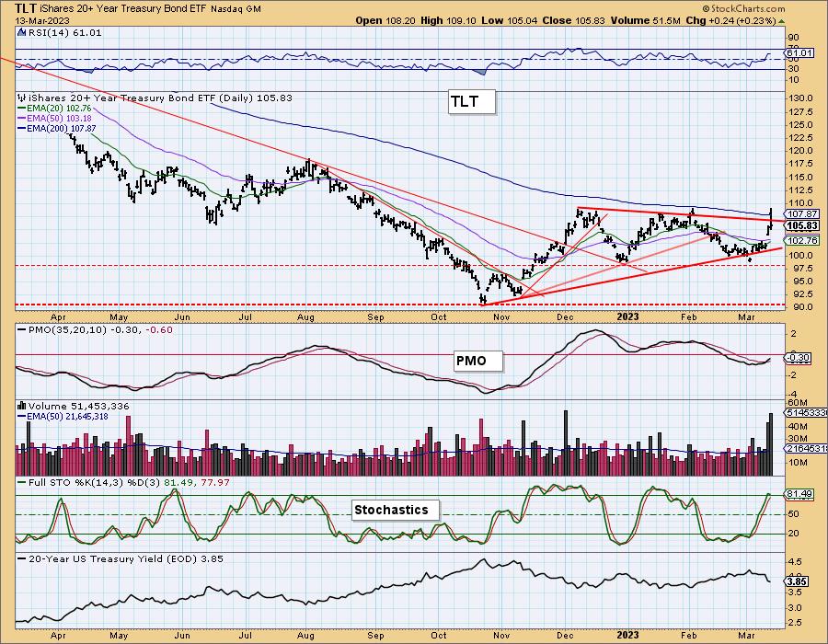
Task: Click the 115.0 price axis label
Action: [x=801, y=177]
